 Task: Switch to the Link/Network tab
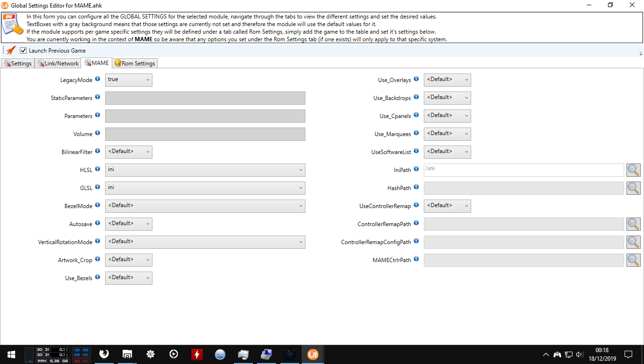(x=58, y=64)
